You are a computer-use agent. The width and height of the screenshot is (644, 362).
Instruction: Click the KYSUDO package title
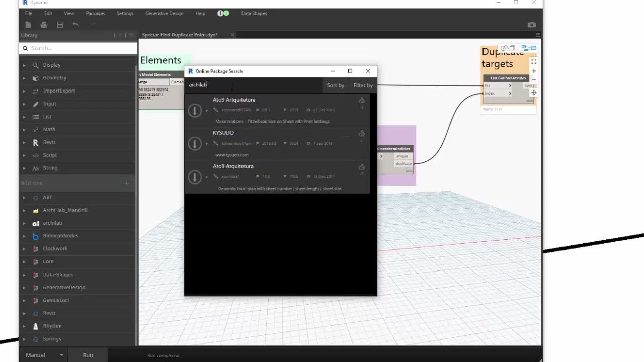coord(223,133)
